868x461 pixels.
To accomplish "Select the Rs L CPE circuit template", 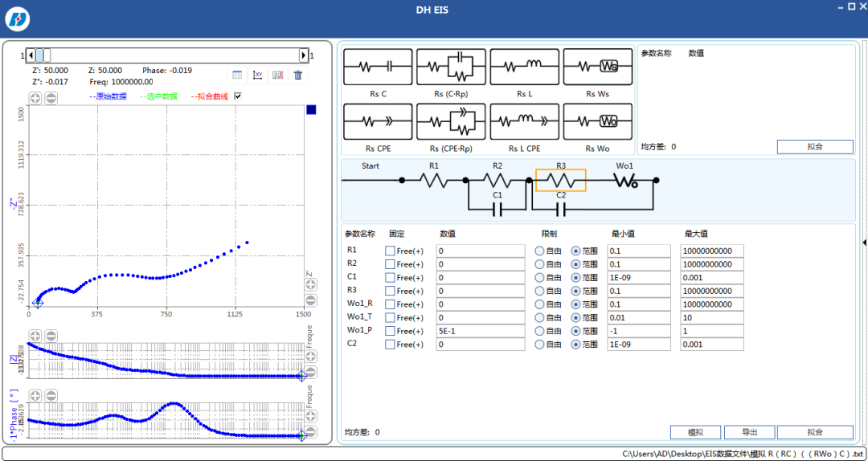I will click(x=524, y=121).
